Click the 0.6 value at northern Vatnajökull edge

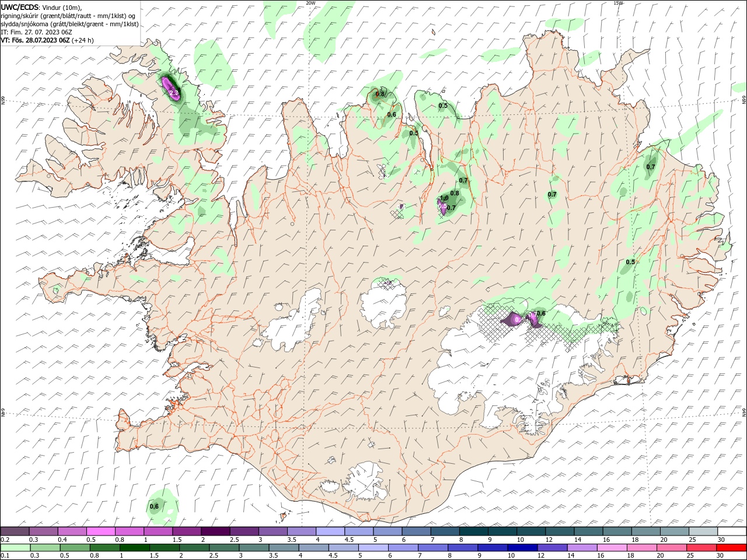click(x=541, y=314)
